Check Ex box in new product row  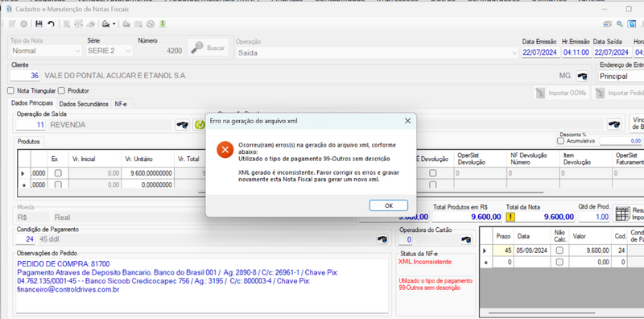(58, 184)
